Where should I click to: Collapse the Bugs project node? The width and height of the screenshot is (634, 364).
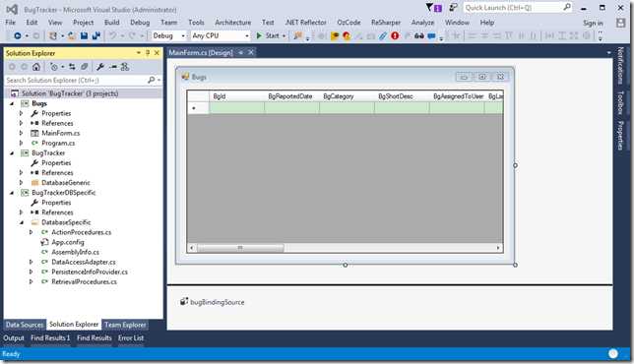[x=12, y=104]
